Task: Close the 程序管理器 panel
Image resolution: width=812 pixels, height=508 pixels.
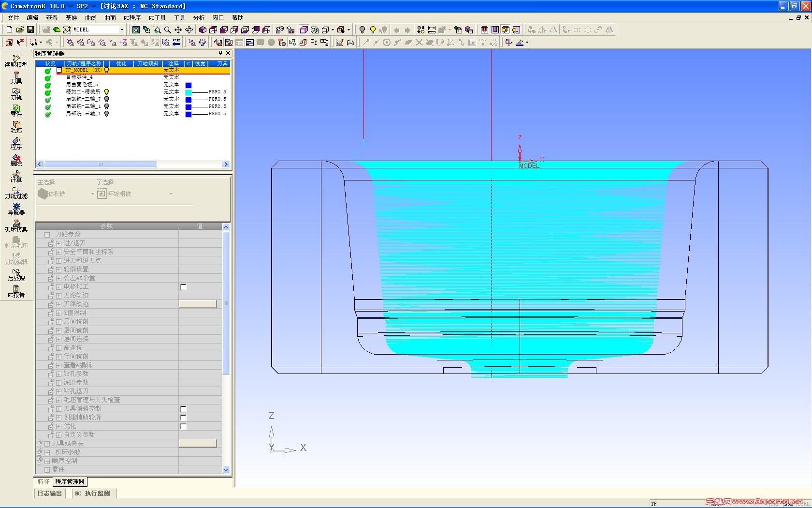Action: pyautogui.click(x=228, y=53)
